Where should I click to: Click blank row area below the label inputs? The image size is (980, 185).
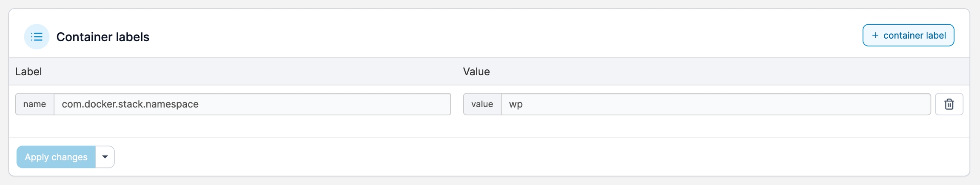click(x=468, y=126)
